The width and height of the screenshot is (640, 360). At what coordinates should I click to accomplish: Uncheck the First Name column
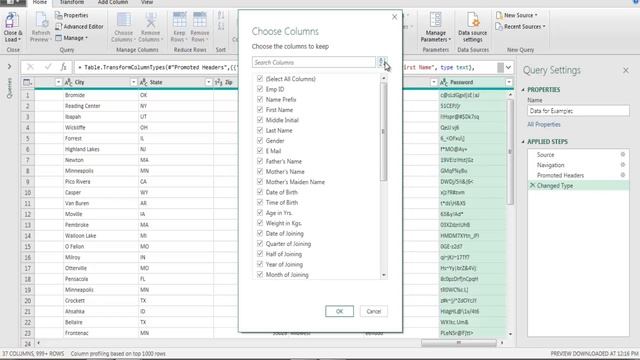point(260,109)
